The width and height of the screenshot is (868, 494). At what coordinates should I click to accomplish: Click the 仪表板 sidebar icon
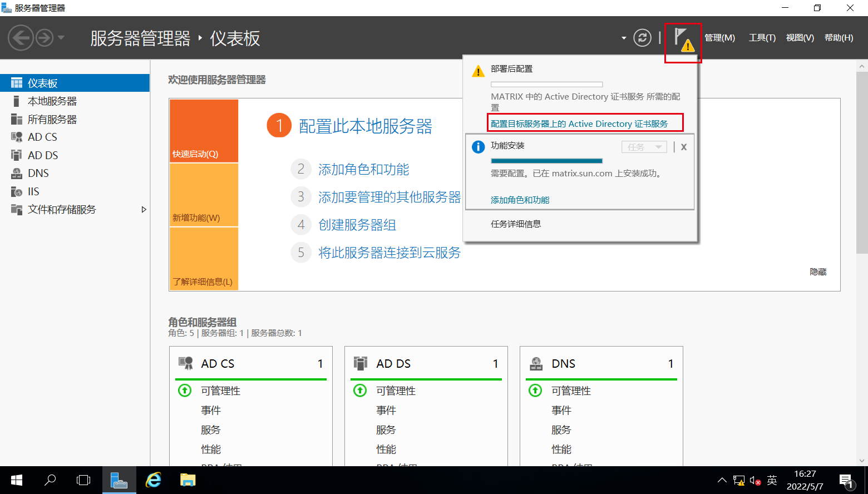tap(17, 83)
